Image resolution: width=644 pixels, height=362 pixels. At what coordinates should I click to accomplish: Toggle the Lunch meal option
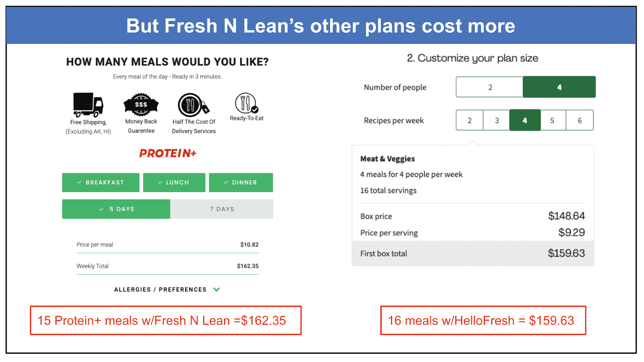tap(174, 183)
